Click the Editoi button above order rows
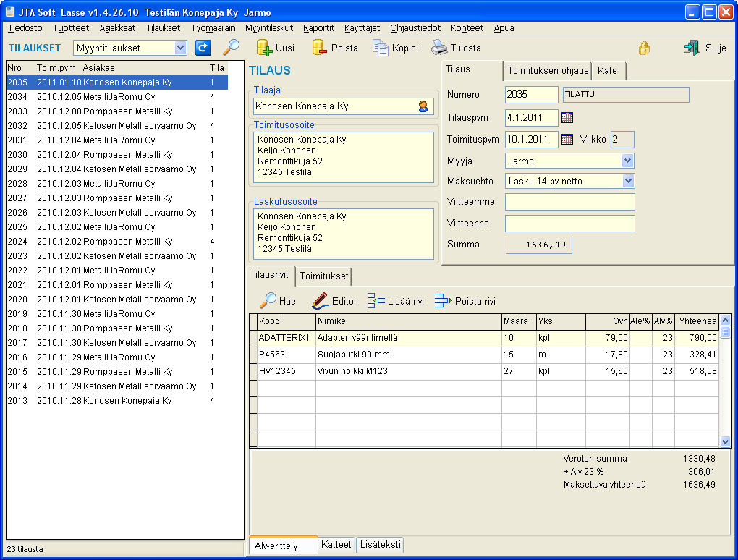The image size is (738, 560). (334, 301)
